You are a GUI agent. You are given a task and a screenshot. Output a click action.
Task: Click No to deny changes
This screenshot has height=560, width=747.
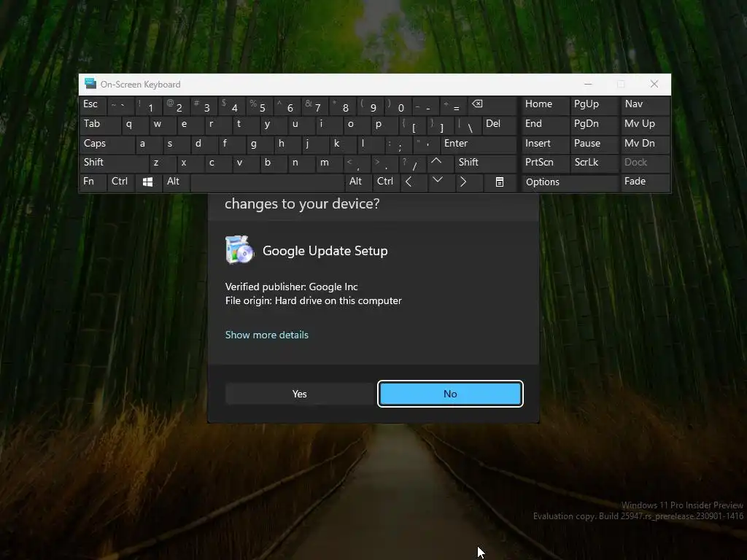450,394
